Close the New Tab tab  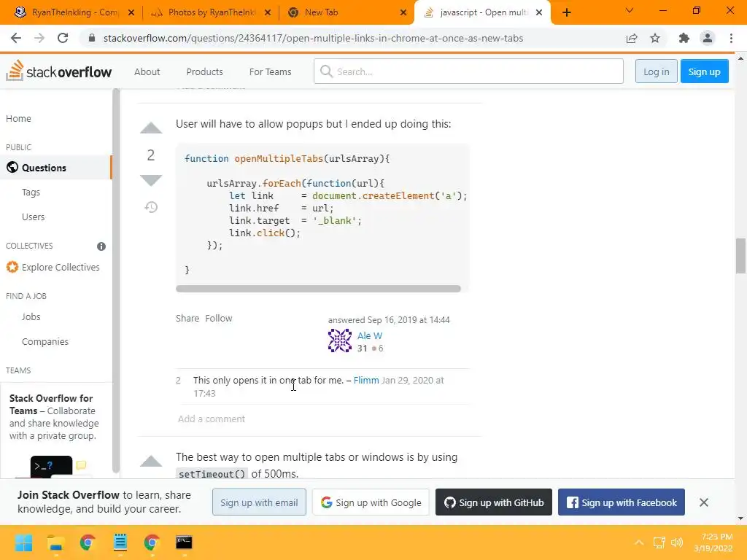coord(403,12)
